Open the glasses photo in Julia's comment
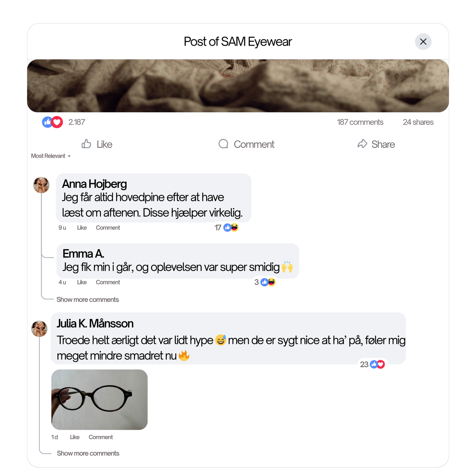The width and height of the screenshot is (476, 476). 100,399
